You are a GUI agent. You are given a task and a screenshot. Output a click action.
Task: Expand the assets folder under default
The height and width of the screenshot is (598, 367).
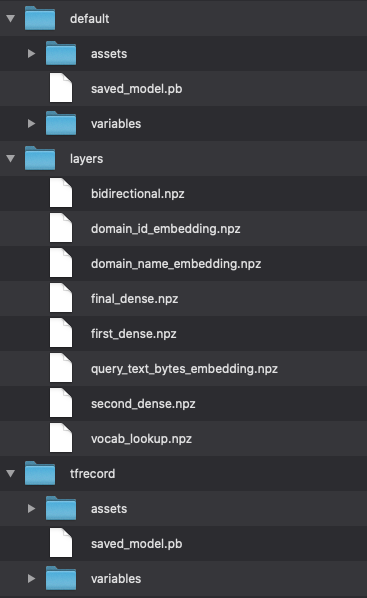click(x=31, y=53)
